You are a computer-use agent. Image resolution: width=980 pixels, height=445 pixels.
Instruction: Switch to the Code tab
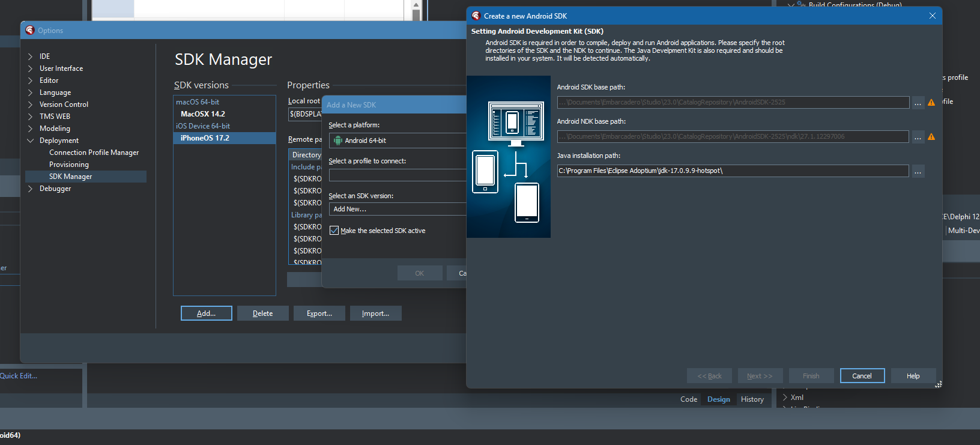689,399
